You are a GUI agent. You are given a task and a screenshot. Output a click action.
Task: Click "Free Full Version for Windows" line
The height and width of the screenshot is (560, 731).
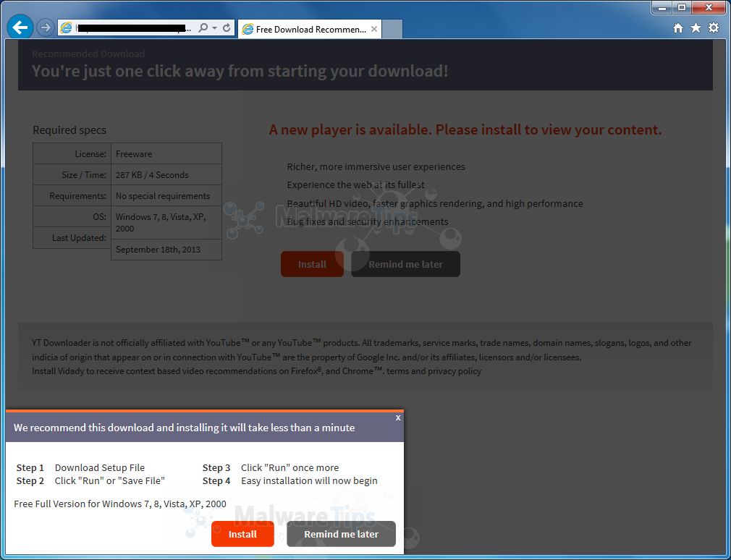tap(120, 504)
